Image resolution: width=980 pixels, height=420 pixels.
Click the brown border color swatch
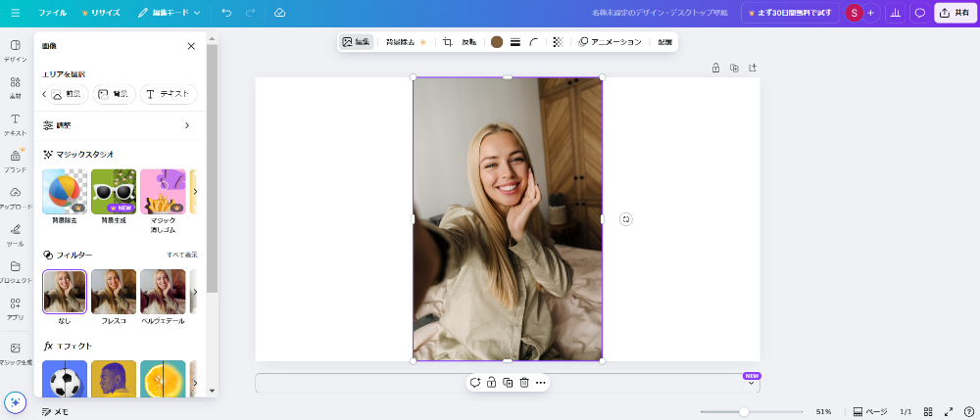(497, 42)
